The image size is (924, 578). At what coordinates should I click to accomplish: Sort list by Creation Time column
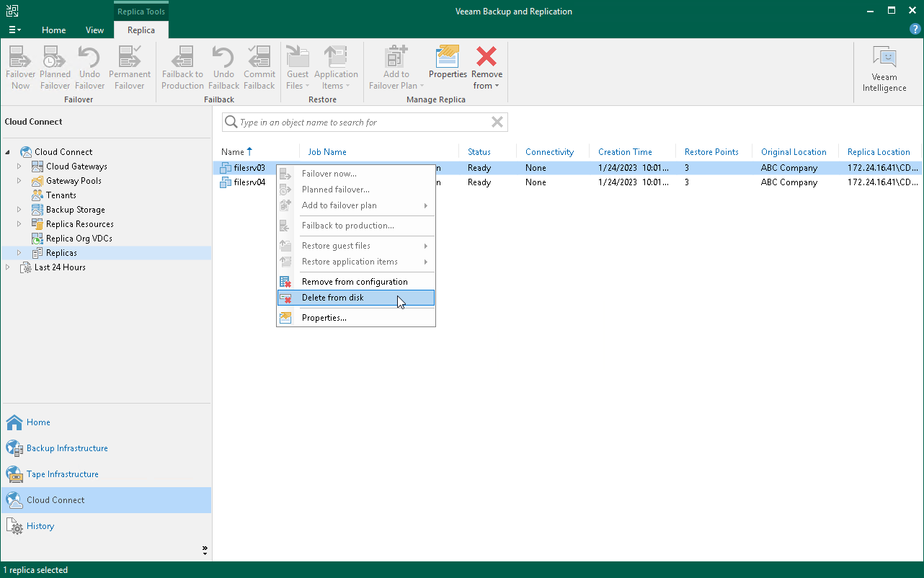(625, 152)
